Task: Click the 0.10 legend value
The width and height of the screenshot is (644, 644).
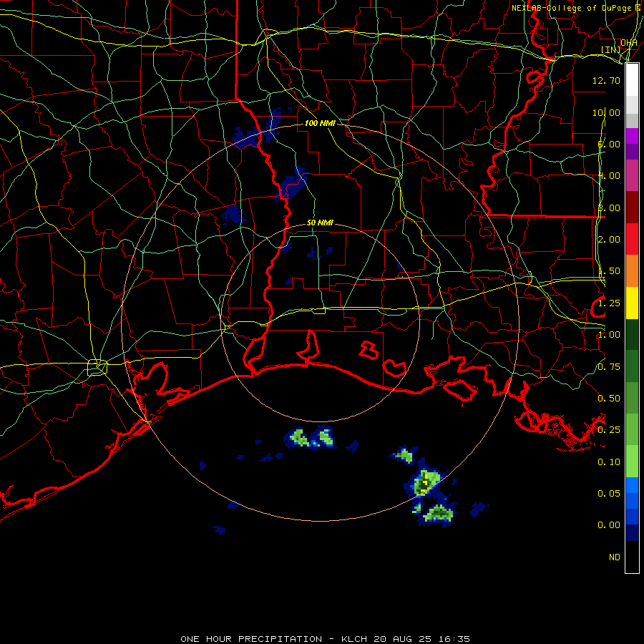Action: 609,462
